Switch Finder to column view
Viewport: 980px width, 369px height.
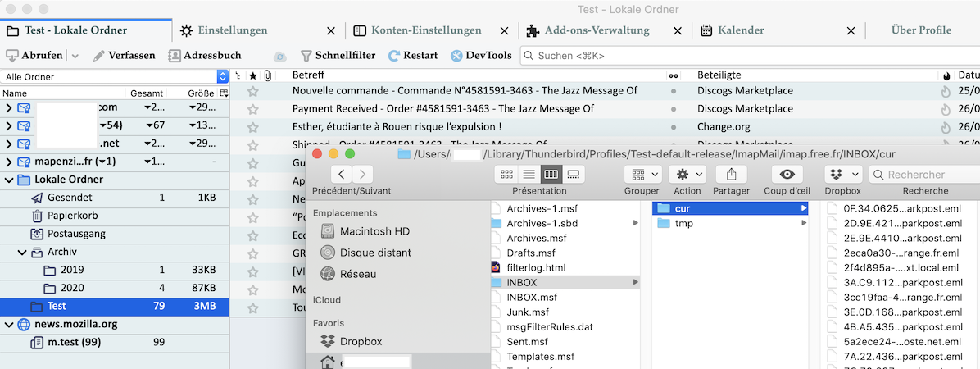pos(551,174)
